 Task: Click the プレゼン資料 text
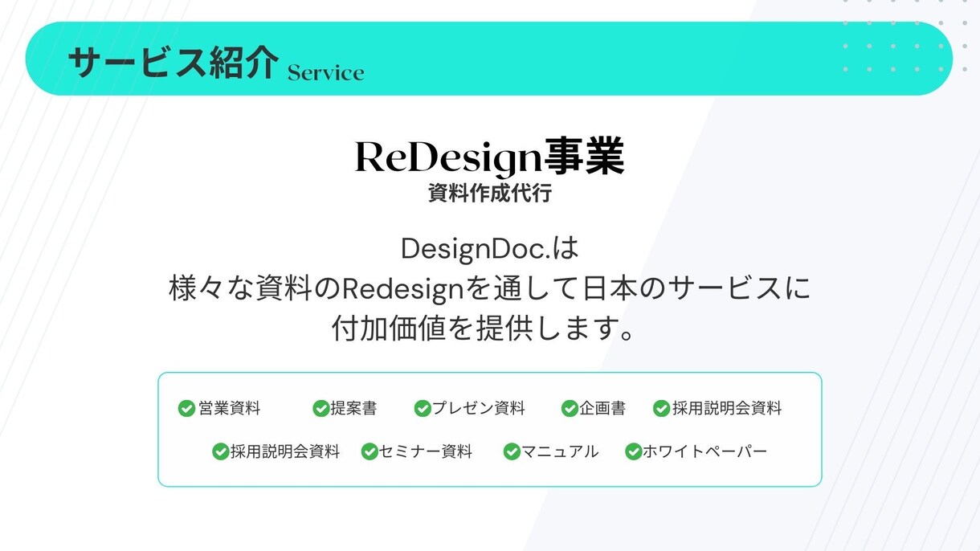coord(479,409)
